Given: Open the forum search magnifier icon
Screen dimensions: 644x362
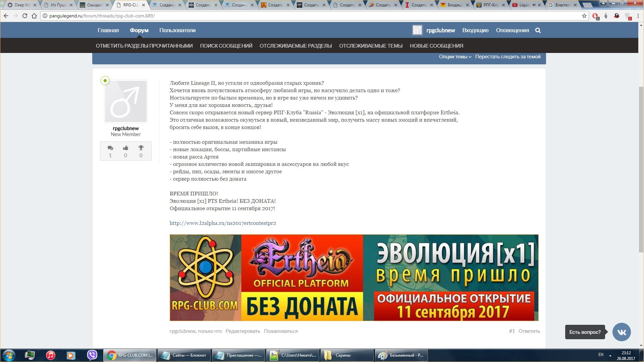Looking at the screenshot, I should 538,31.
